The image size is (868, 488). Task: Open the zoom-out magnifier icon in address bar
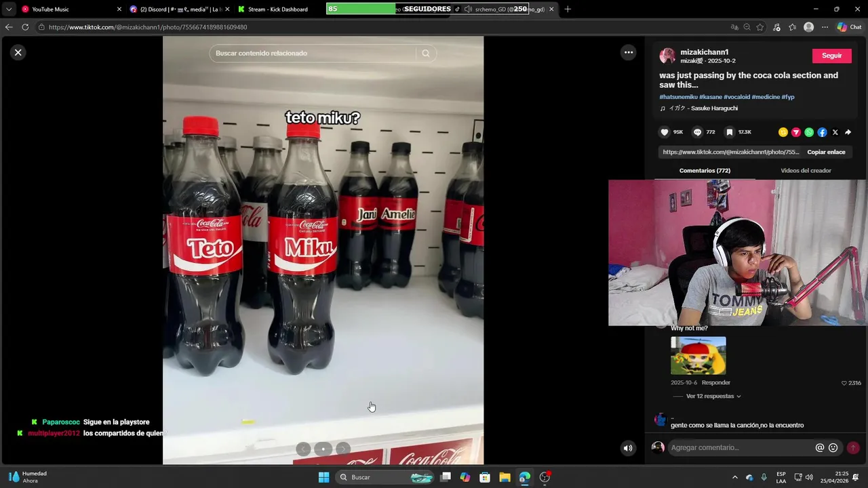tap(747, 27)
